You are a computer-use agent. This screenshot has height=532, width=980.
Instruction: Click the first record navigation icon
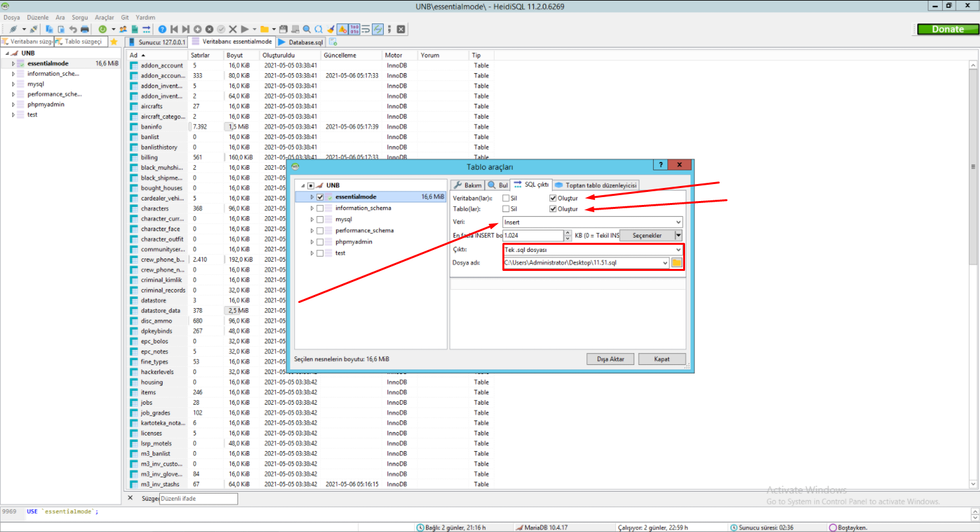(174, 29)
